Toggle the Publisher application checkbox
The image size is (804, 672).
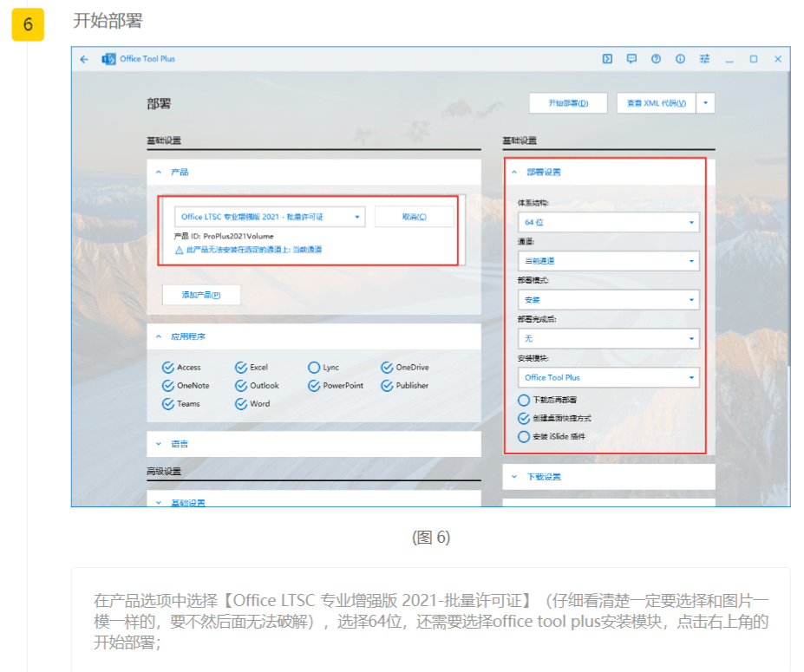[387, 386]
